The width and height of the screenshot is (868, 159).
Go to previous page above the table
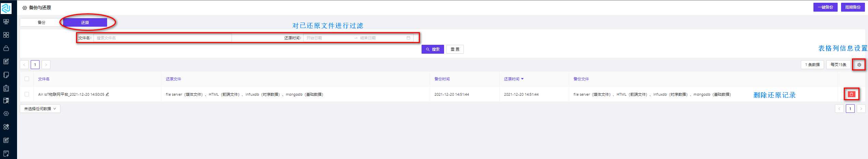click(x=24, y=65)
